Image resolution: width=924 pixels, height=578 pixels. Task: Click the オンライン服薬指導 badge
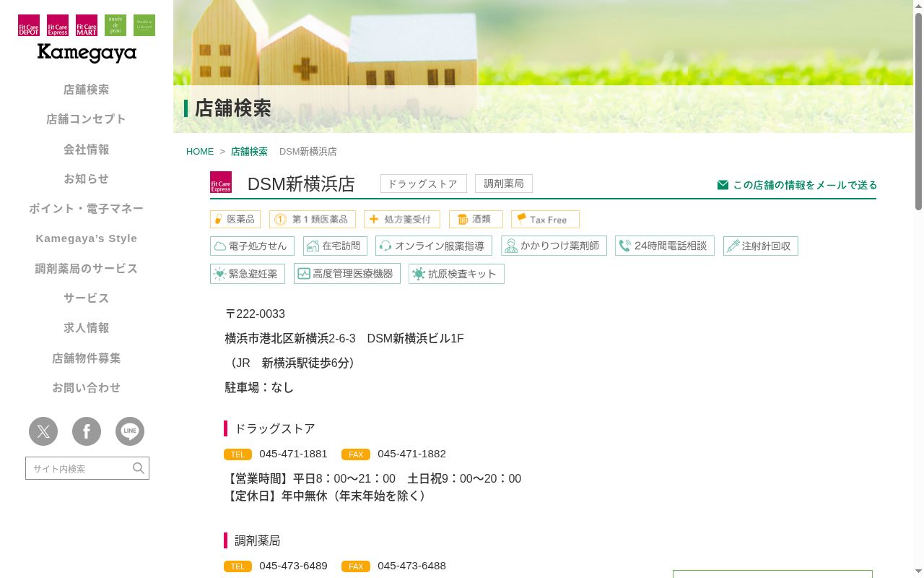(x=434, y=246)
